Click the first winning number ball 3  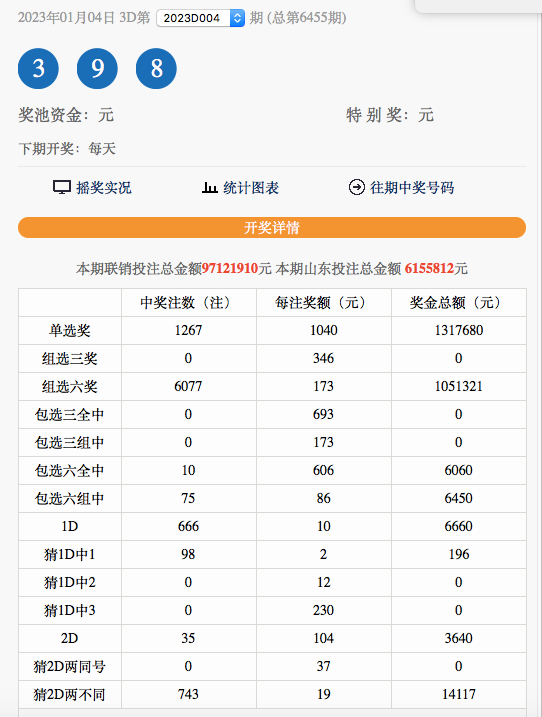click(x=38, y=69)
